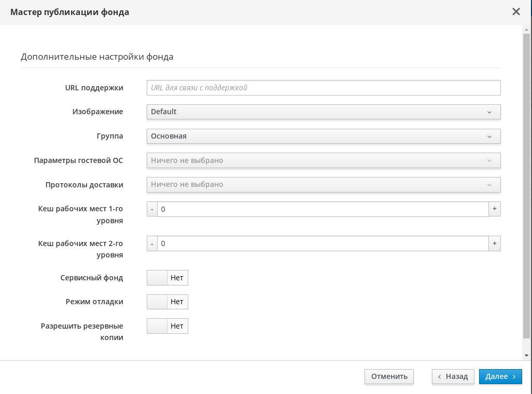Go back with the Назад button
Screen dimensions: 532x394
453,376
